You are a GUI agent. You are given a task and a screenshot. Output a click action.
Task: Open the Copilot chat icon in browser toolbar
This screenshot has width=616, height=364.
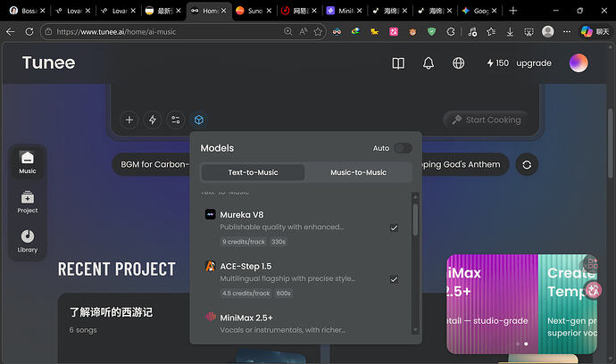tap(595, 32)
